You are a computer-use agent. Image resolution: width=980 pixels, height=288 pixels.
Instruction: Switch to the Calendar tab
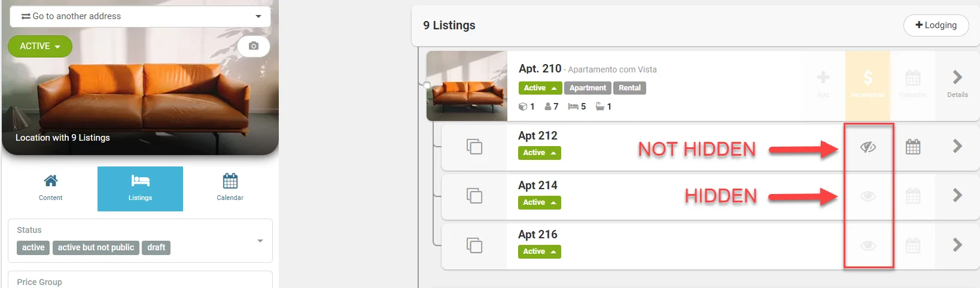click(x=230, y=188)
